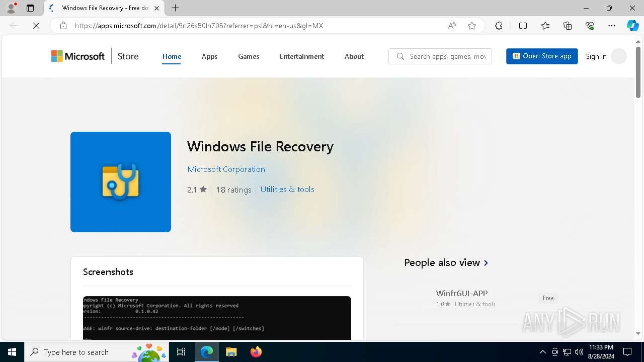Focus the Store search box
Screen dimensions: 644x362
tap(440, 56)
